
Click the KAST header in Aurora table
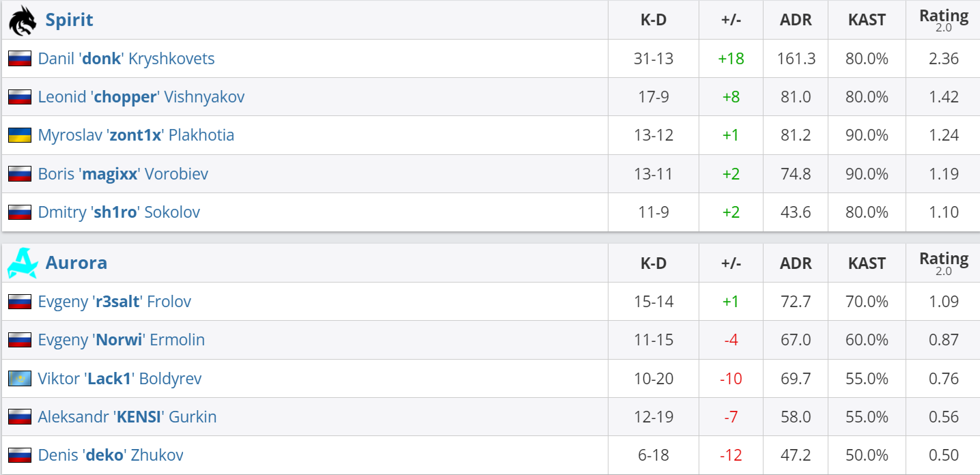867,263
